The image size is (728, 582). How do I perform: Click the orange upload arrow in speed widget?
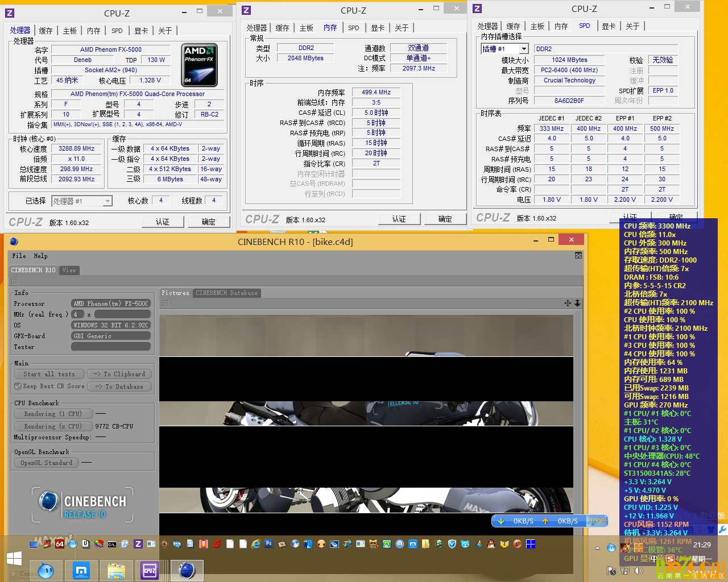[545, 521]
